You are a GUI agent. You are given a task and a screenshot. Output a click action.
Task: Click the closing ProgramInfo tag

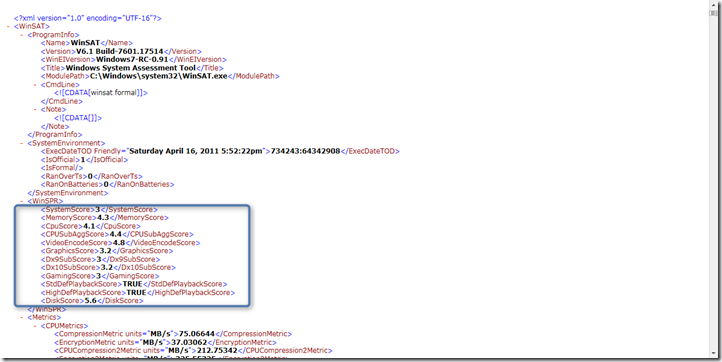(x=55, y=134)
